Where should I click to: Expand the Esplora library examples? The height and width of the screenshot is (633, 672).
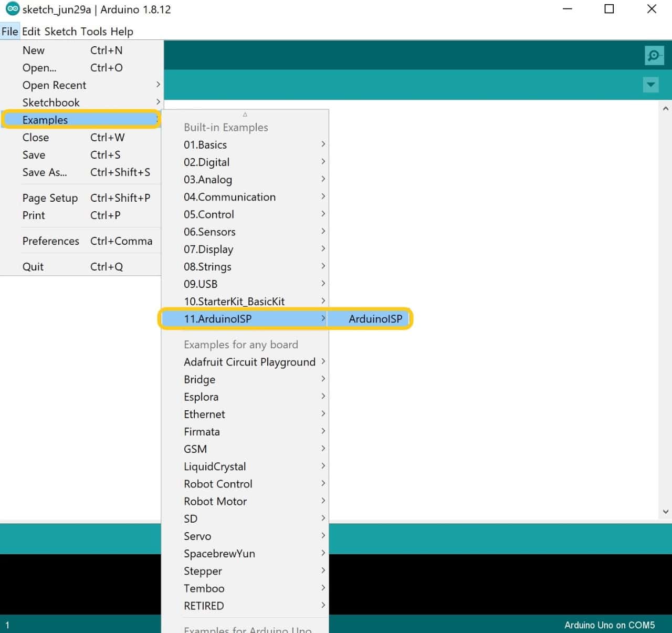[x=245, y=397]
